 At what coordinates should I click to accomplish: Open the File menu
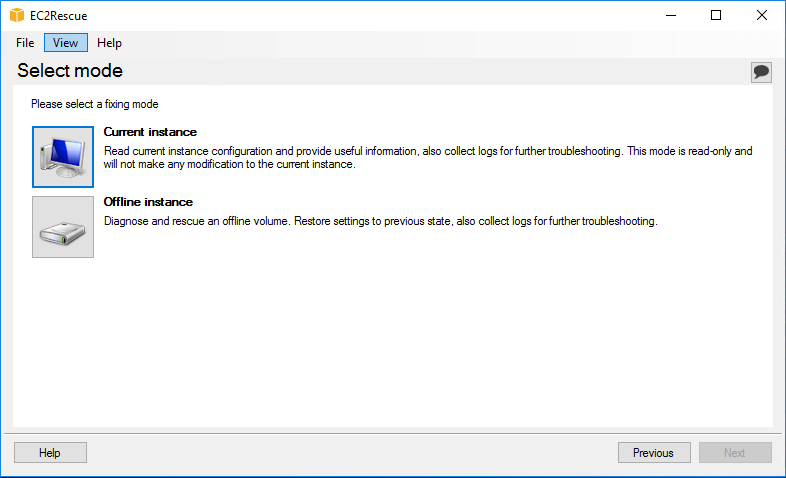click(25, 43)
